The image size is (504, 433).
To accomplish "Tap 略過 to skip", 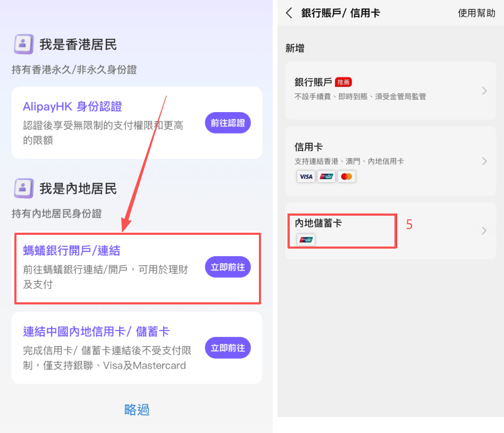I will pyautogui.click(x=137, y=410).
